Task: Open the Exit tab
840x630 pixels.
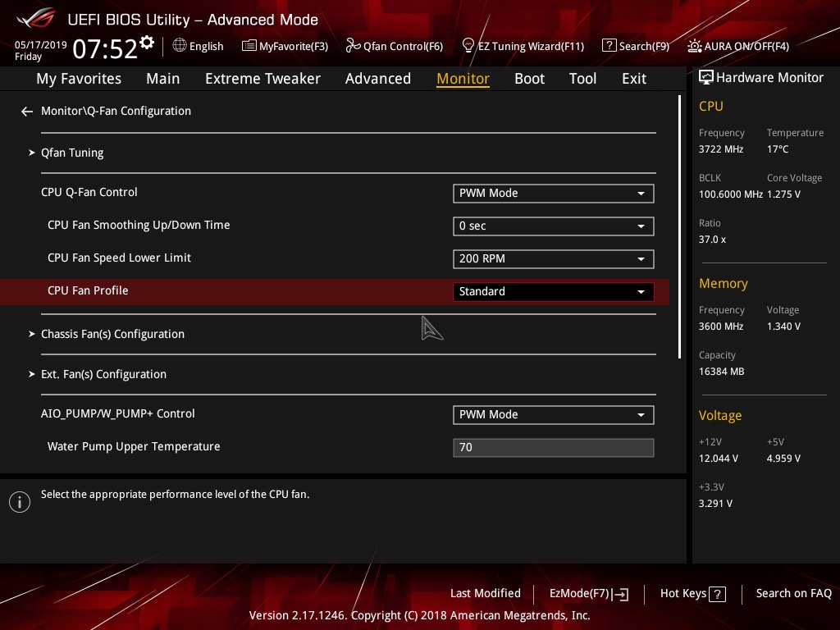Action: click(x=634, y=79)
